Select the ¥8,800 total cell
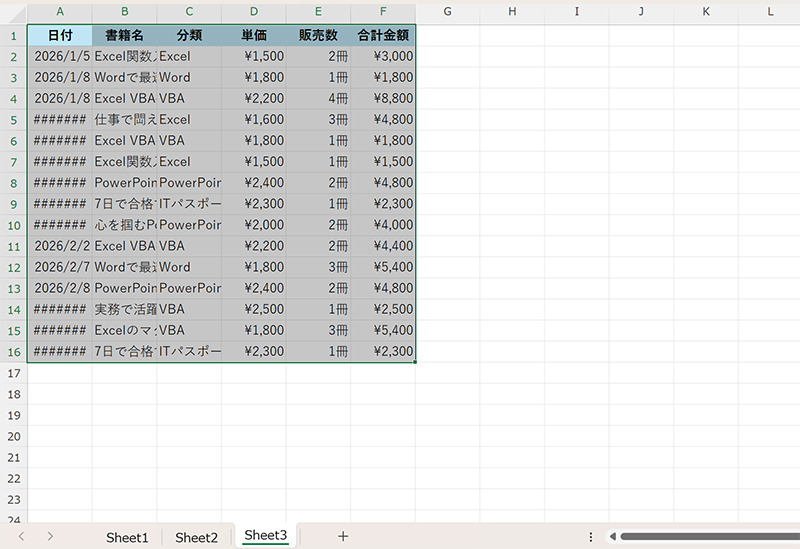This screenshot has height=549, width=800. click(383, 99)
